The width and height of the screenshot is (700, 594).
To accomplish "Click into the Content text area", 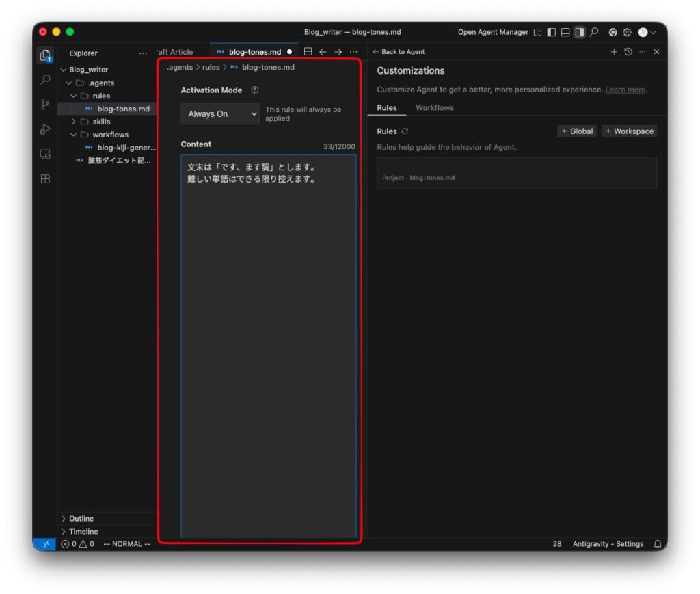I will click(x=268, y=342).
